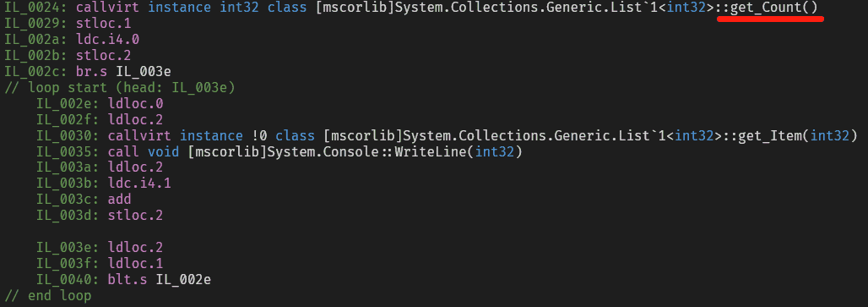Viewport: 868px width, 307px height.
Task: Click the ldloc.2 opcode at IL_003e
Action: coord(135,248)
